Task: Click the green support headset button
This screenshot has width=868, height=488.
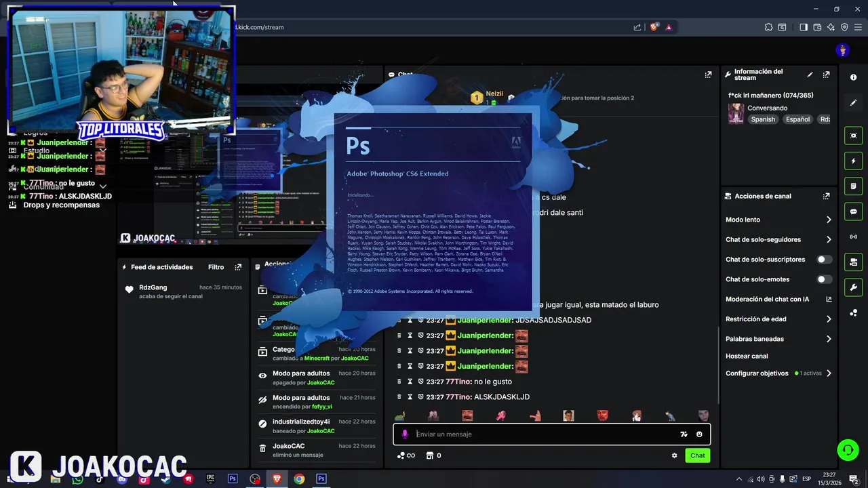Action: tap(847, 449)
